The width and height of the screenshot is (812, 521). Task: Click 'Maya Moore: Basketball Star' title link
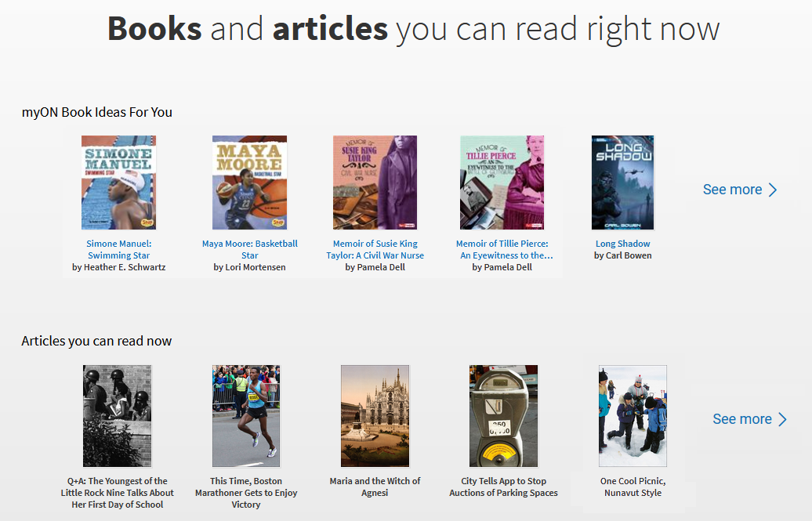point(249,249)
